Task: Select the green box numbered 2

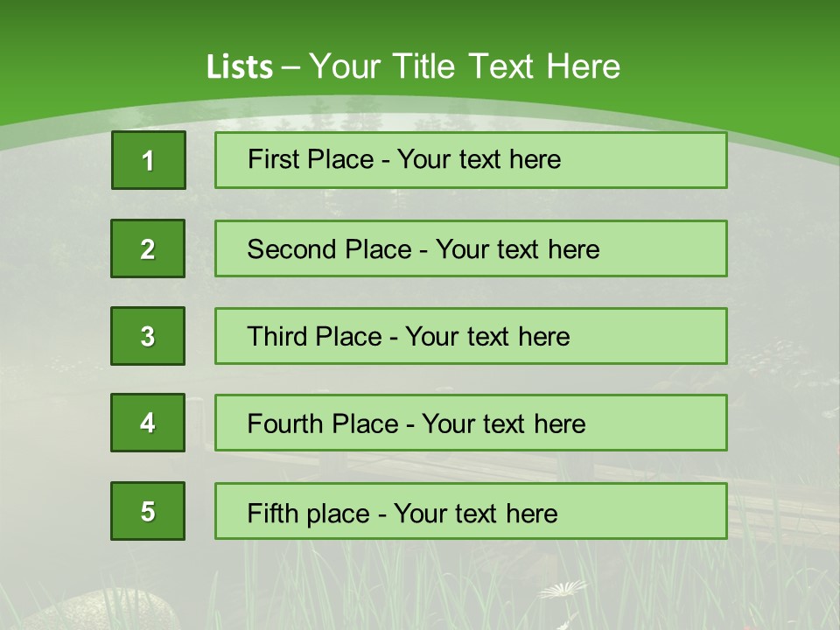Action: [148, 248]
